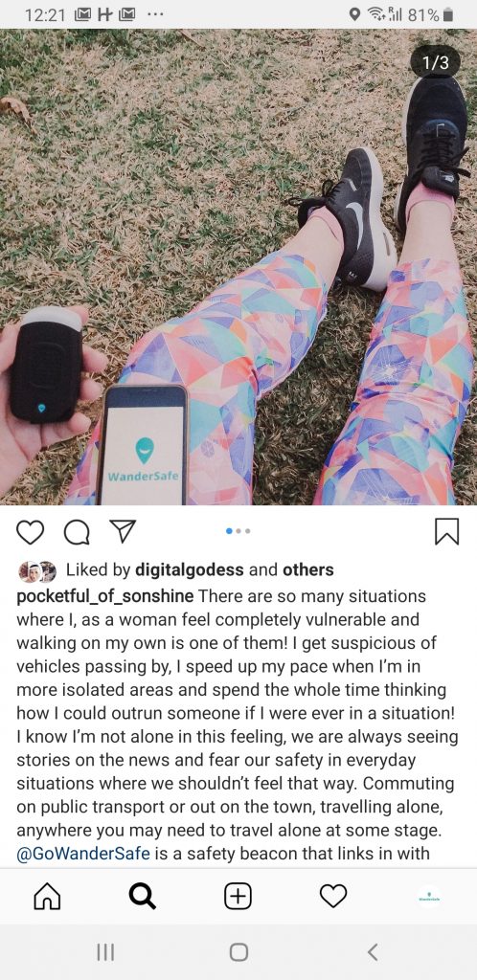Open comments with speech bubble icon

point(77,532)
